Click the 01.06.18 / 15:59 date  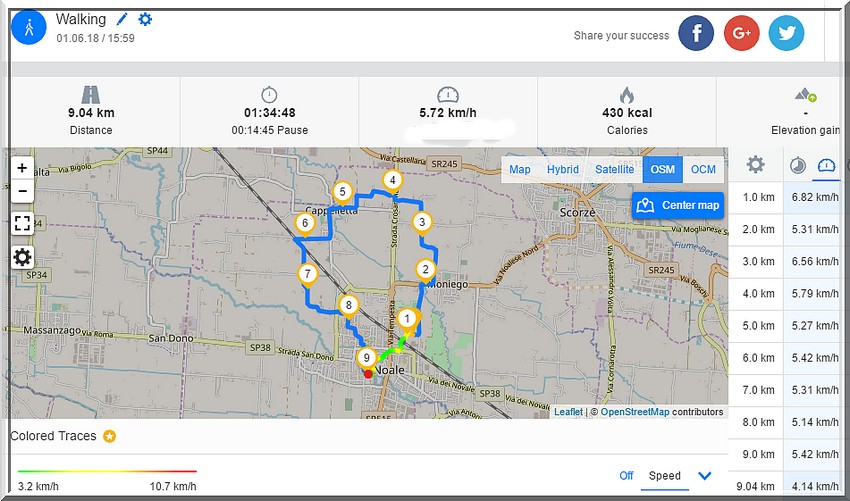(95, 38)
